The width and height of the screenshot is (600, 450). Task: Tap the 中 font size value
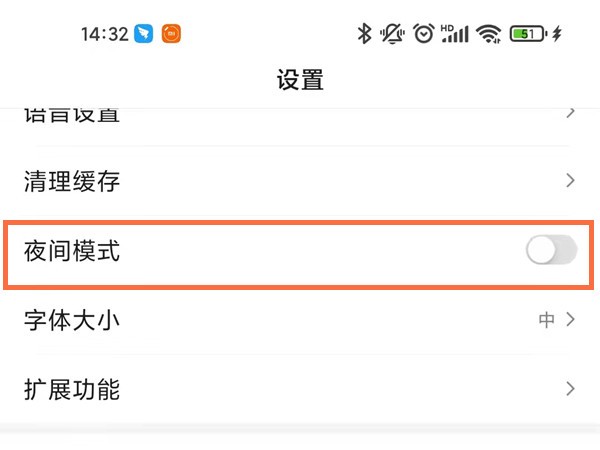coord(547,320)
